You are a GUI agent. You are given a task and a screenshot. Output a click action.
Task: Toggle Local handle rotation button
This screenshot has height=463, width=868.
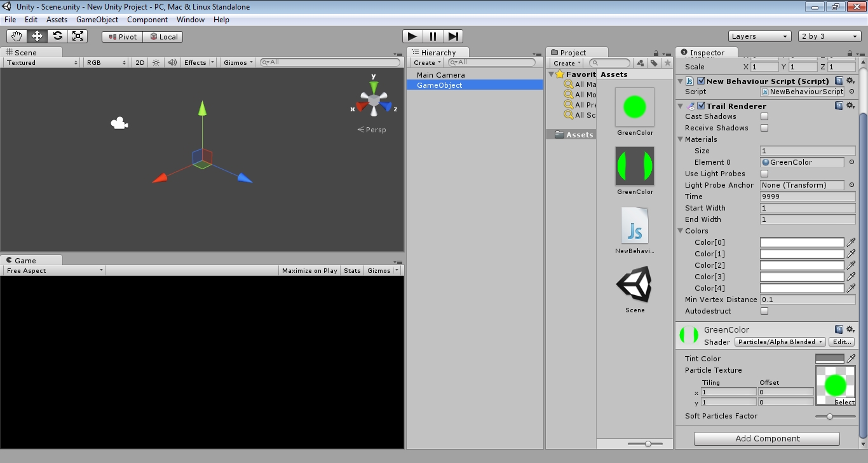coord(163,37)
